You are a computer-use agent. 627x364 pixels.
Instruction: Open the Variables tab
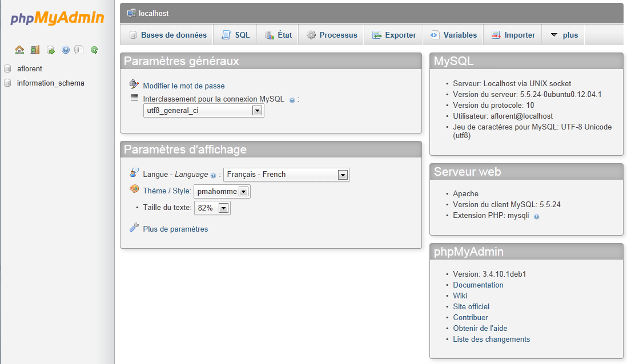pos(453,35)
